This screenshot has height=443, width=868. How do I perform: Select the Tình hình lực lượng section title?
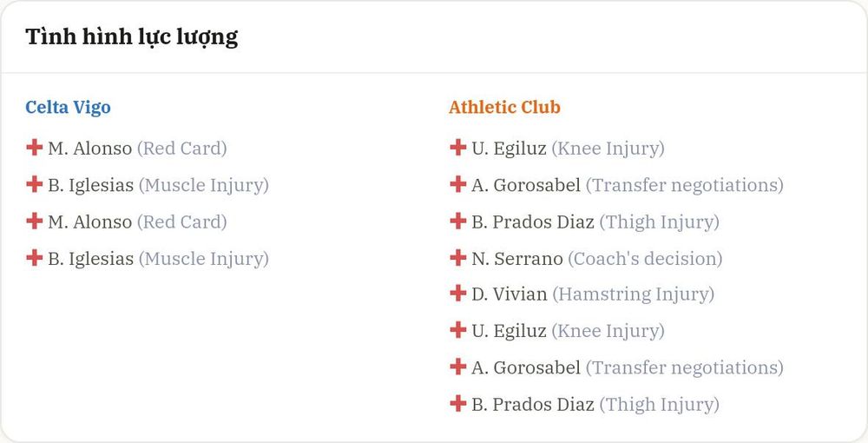pyautogui.click(x=132, y=37)
